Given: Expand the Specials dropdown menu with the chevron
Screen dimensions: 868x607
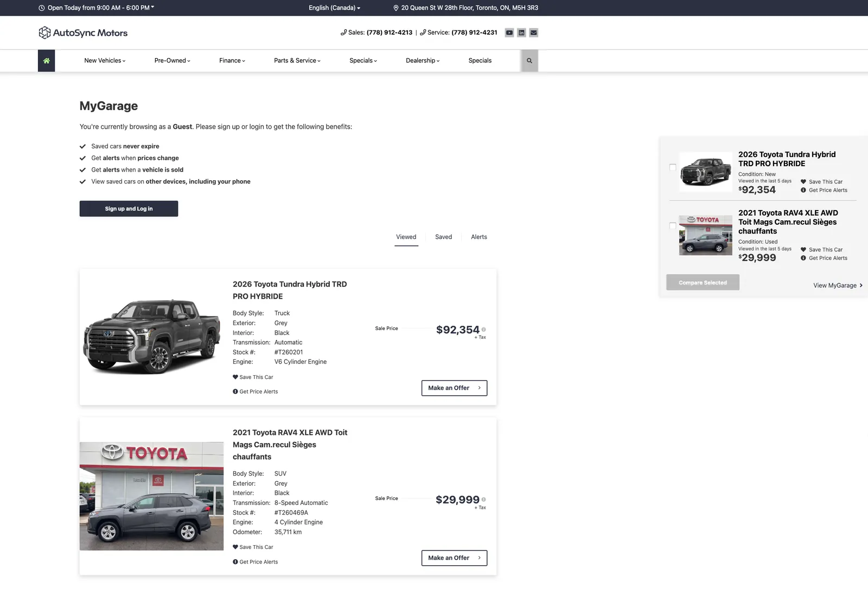Looking at the screenshot, I should (x=363, y=61).
